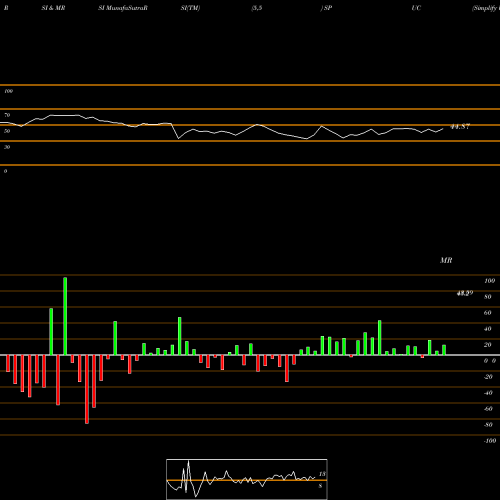This screenshot has height=500, width=500.
Task: Open the mini overview chart thumbnail
Action: point(247,479)
